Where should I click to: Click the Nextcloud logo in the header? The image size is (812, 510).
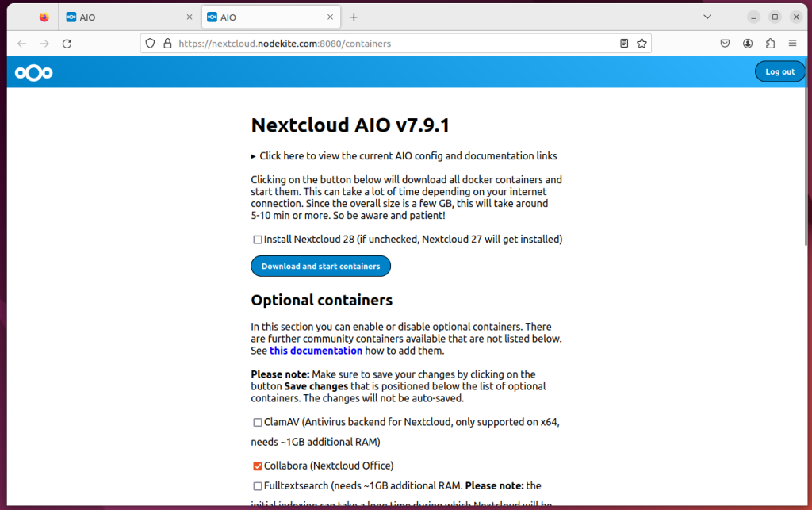point(33,72)
